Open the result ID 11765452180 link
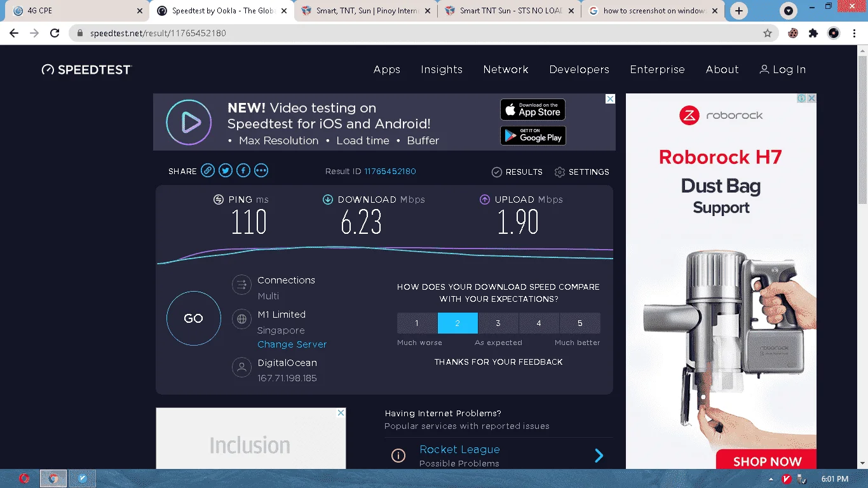This screenshot has height=488, width=868. click(x=390, y=171)
